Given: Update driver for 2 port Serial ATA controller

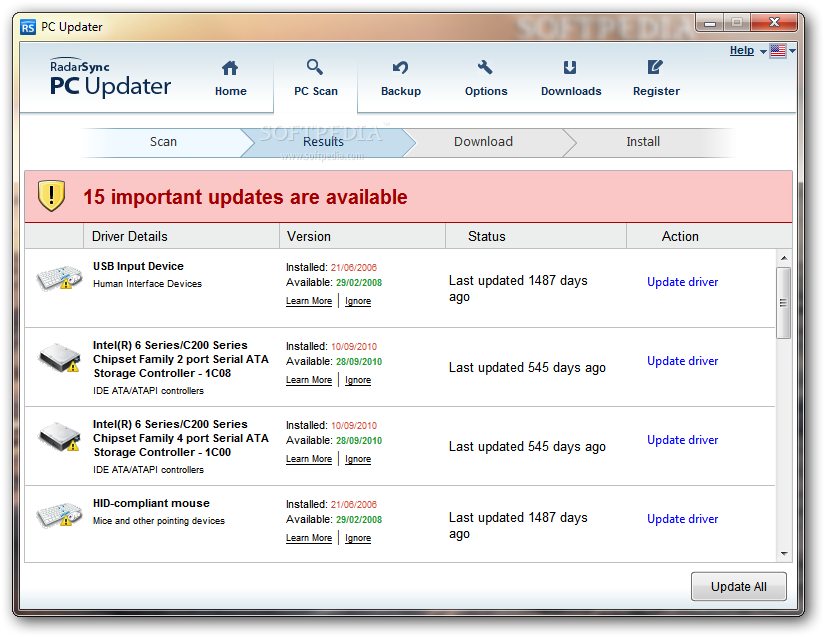Looking at the screenshot, I should click(x=682, y=361).
